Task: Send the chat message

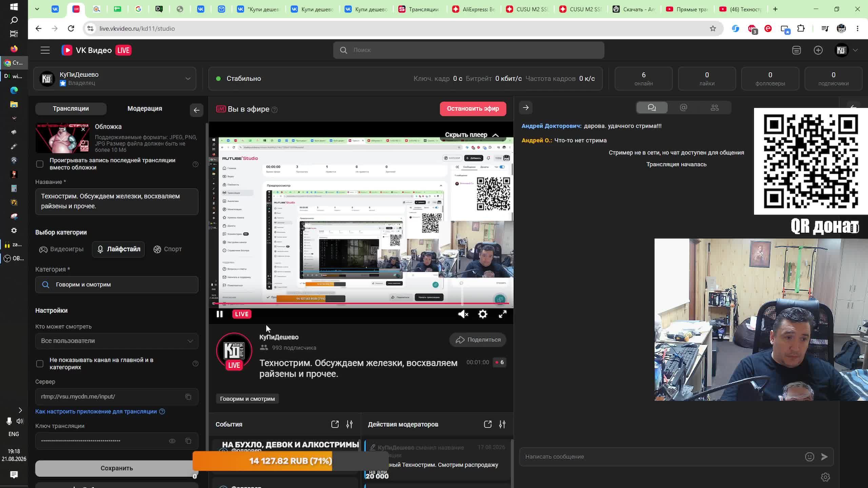Action: (824, 457)
